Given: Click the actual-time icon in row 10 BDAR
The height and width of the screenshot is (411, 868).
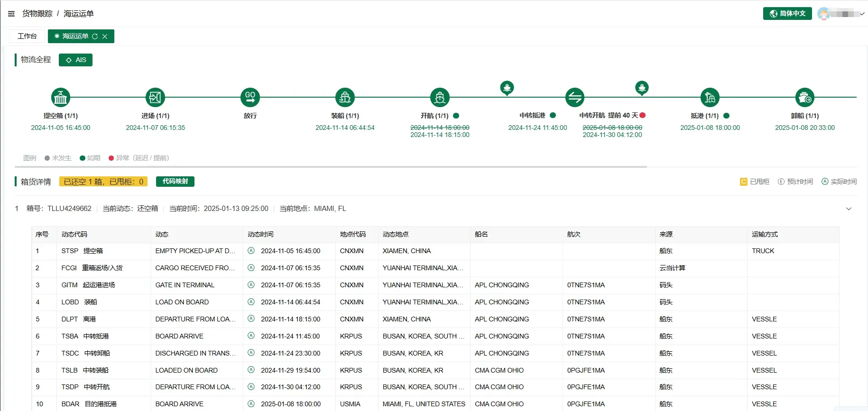Looking at the screenshot, I should click(x=251, y=404).
